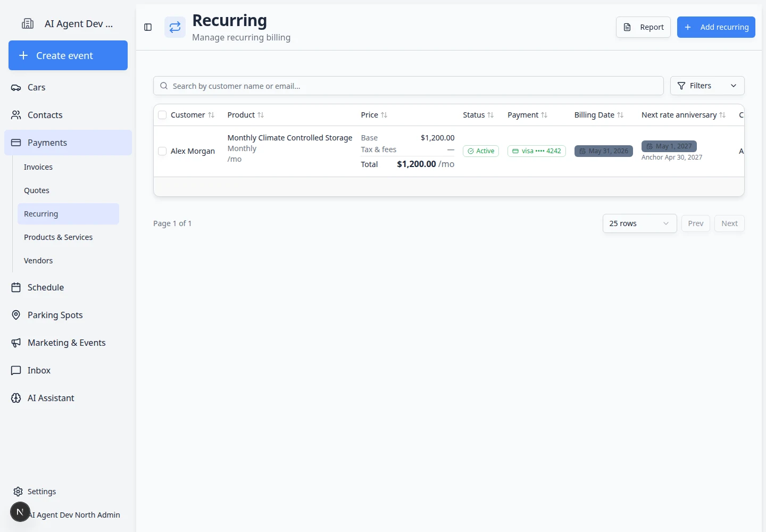Click the Alex Morgan customer name
The width and height of the screenshot is (766, 532).
(x=193, y=151)
